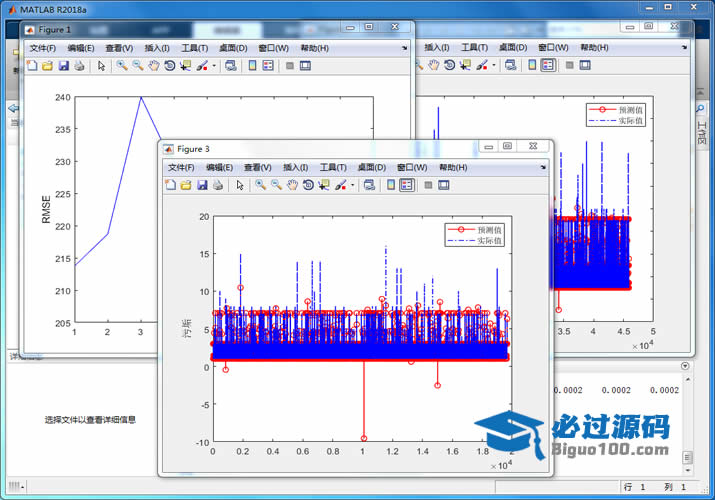Enable the Pan hand tool in Figure 1
Screen dimensions: 715x500
coord(154,66)
